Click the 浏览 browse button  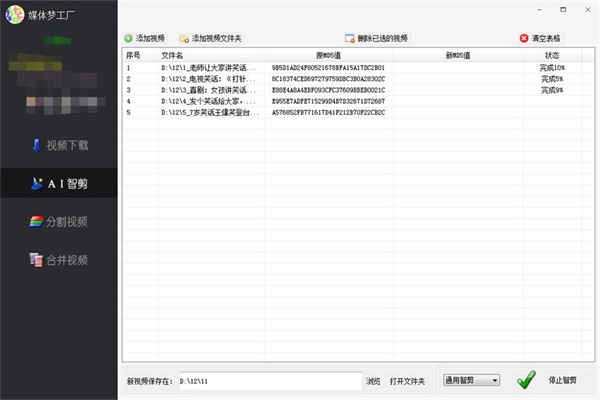click(373, 381)
